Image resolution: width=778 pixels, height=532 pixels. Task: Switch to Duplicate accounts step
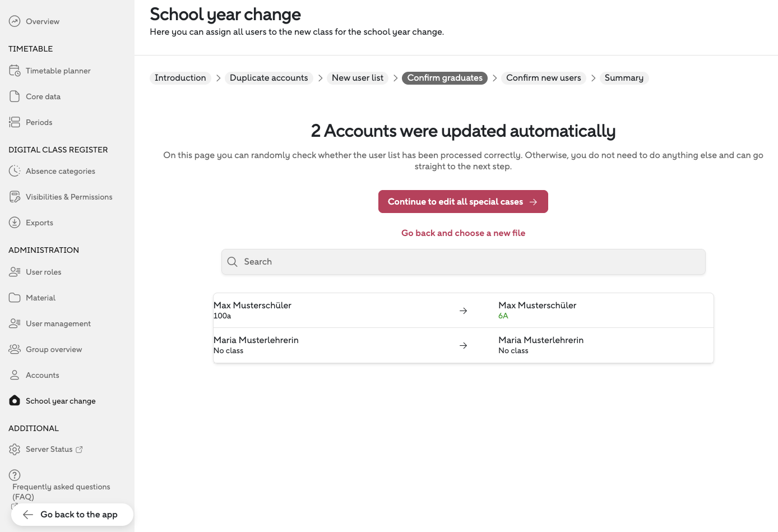(268, 78)
